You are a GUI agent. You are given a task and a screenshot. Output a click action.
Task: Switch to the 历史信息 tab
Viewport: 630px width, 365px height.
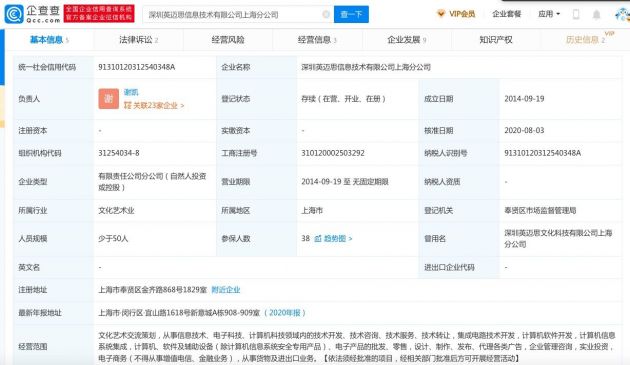[x=585, y=39]
